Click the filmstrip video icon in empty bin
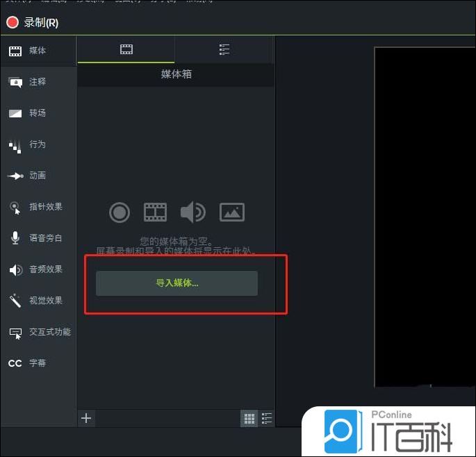 click(155, 213)
